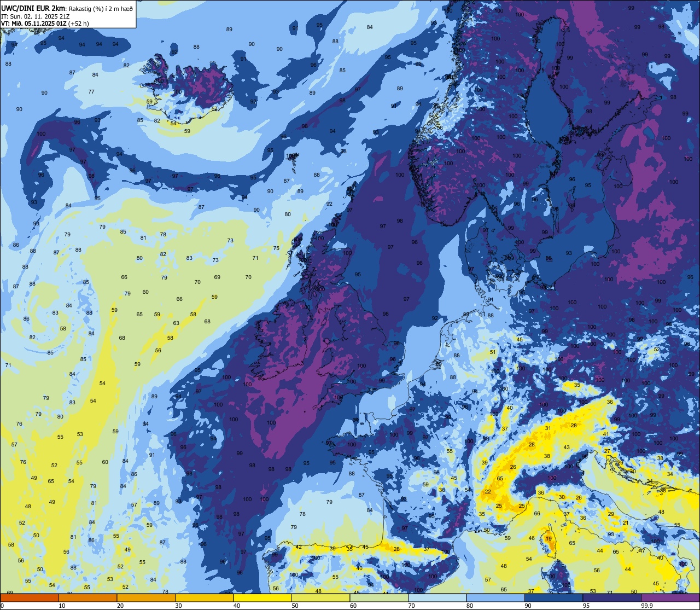Click the "IT: Sun. 02. 11. 2025 21Z" line
Viewport: 700px width, 610px height.
pos(35,16)
